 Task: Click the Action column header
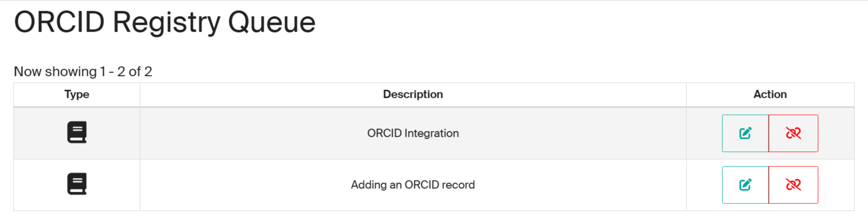[770, 94]
